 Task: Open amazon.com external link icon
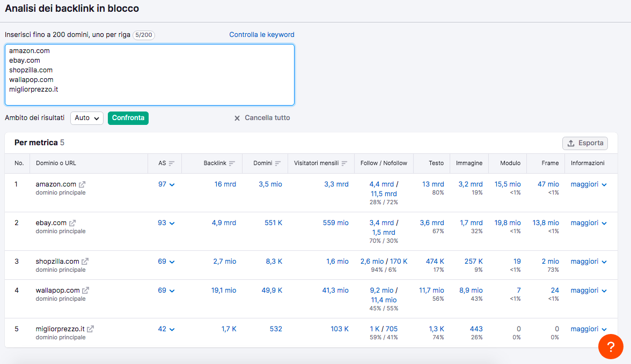pos(82,184)
